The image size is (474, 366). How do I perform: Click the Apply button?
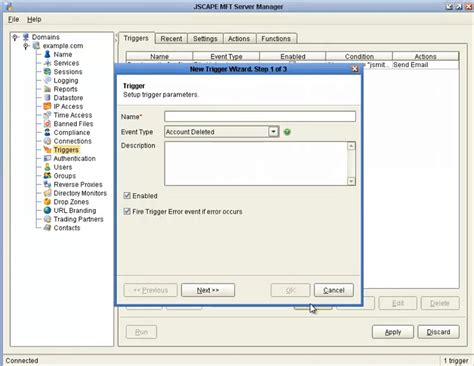[393, 332]
